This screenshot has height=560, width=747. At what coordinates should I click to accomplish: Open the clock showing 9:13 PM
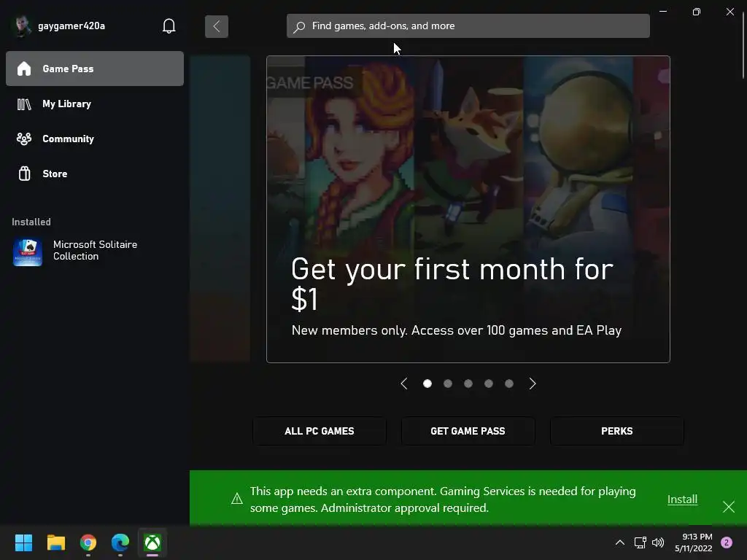click(x=694, y=542)
